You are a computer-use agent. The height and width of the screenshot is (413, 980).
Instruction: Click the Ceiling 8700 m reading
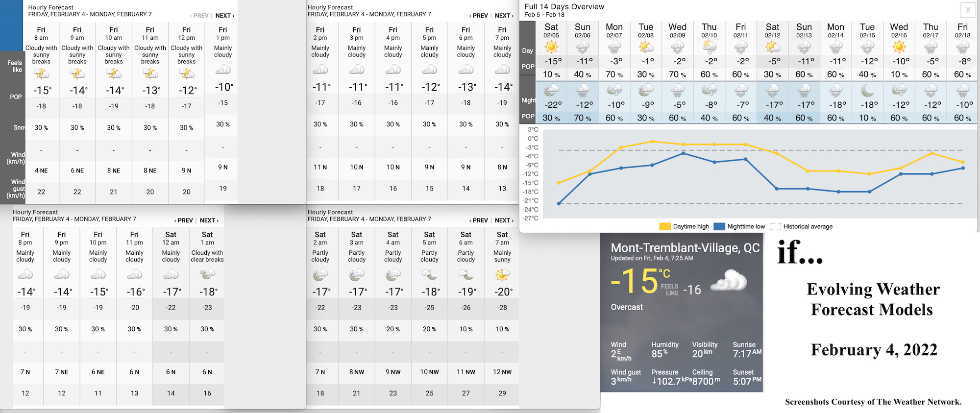coord(706,381)
